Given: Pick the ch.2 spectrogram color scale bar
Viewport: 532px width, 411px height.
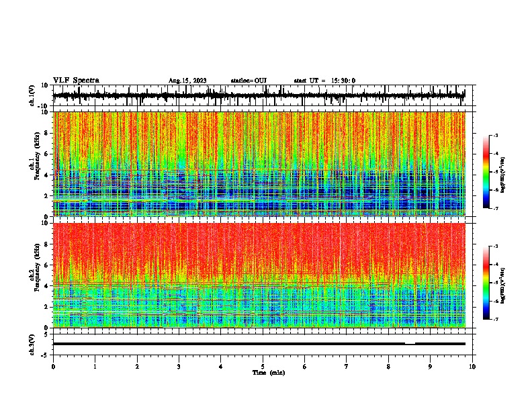Looking at the screenshot, I should click(x=486, y=283).
